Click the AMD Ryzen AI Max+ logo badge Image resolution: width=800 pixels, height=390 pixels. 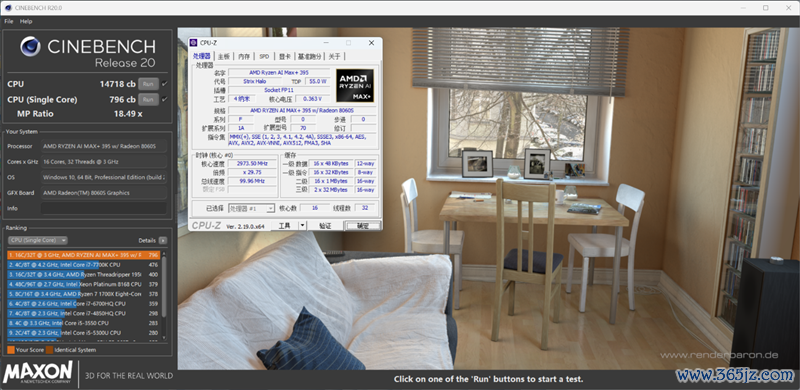[x=355, y=86]
